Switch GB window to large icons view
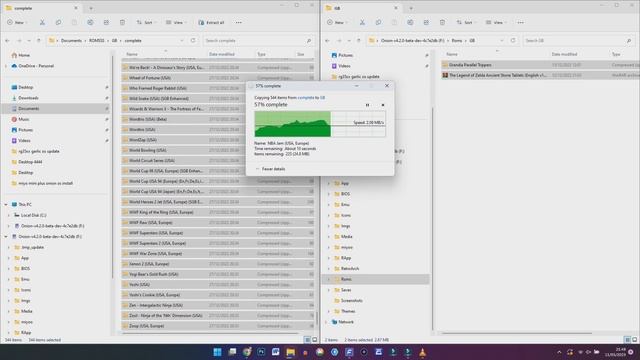This screenshot has width=640, height=360. (x=635, y=340)
